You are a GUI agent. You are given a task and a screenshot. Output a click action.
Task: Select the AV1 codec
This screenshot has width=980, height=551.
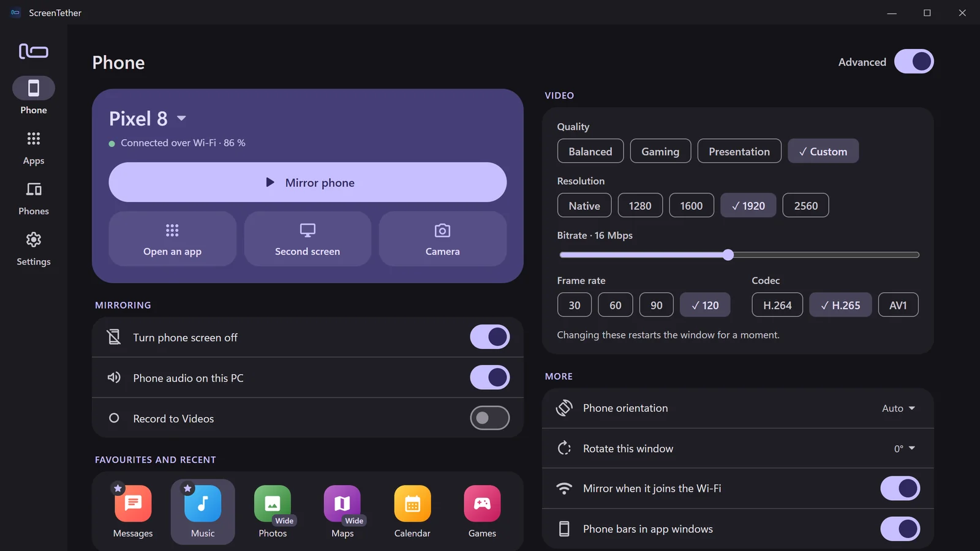point(898,305)
